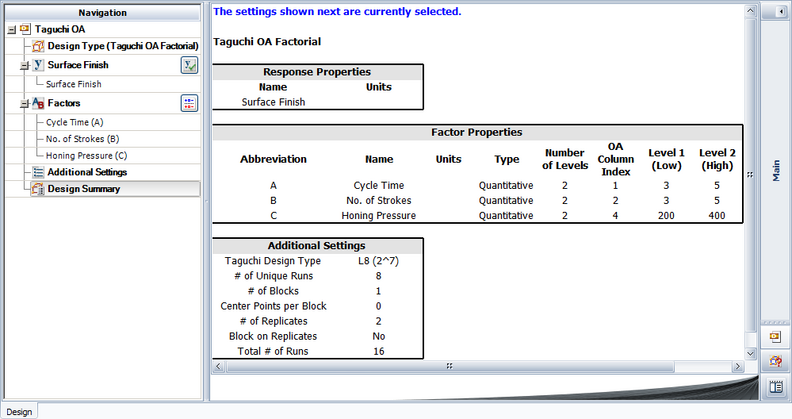Image resolution: width=792 pixels, height=419 pixels.
Task: Select Design Type (Taguchi OA Factorial) item
Action: 123,46
